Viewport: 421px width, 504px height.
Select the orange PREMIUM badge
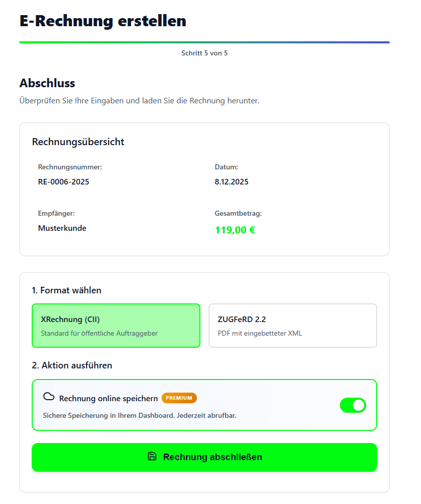pyautogui.click(x=179, y=398)
